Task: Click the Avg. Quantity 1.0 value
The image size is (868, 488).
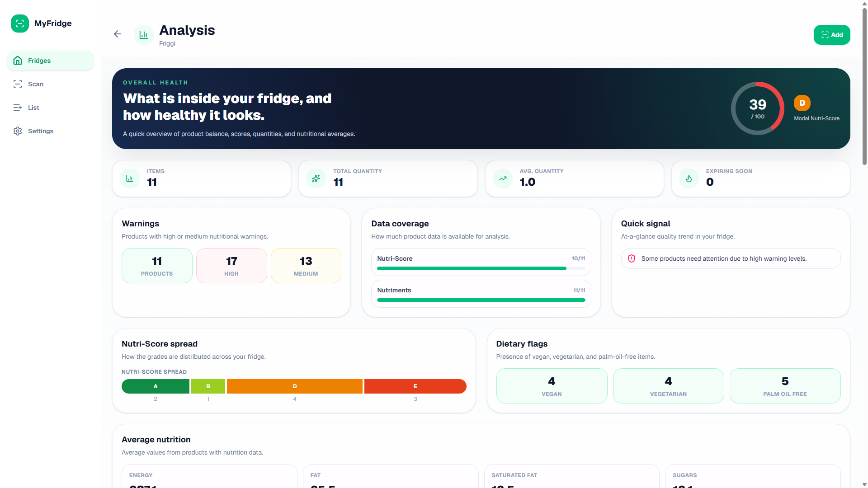Action: (527, 182)
